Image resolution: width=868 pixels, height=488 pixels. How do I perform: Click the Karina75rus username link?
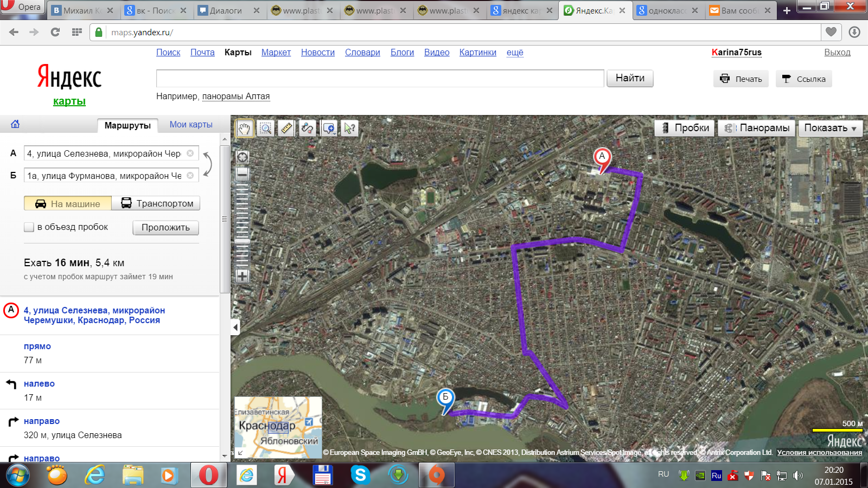pos(736,53)
